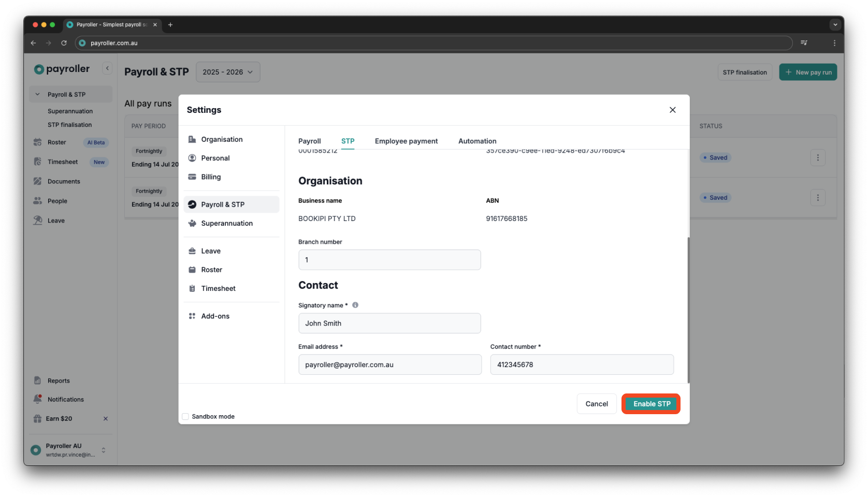Viewport: 868px width, 497px height.
Task: Click the Notifications bell icon
Action: pos(38,399)
